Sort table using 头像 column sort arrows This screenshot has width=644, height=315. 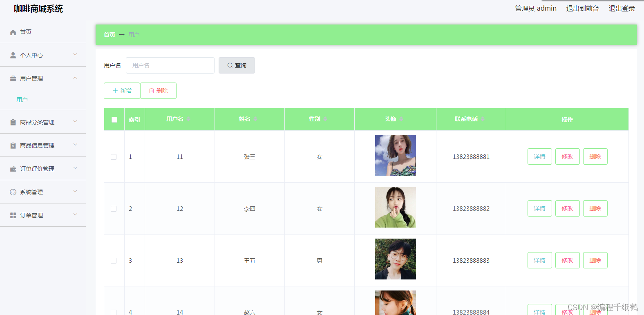click(x=401, y=119)
